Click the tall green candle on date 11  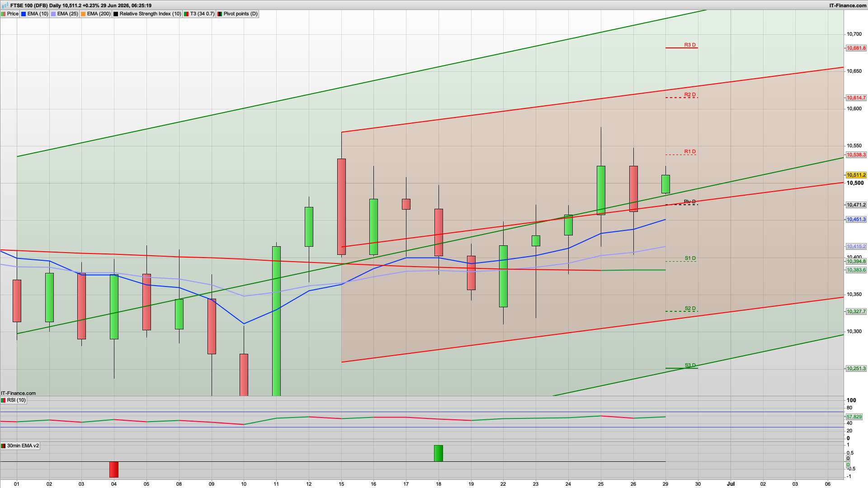tap(276, 321)
